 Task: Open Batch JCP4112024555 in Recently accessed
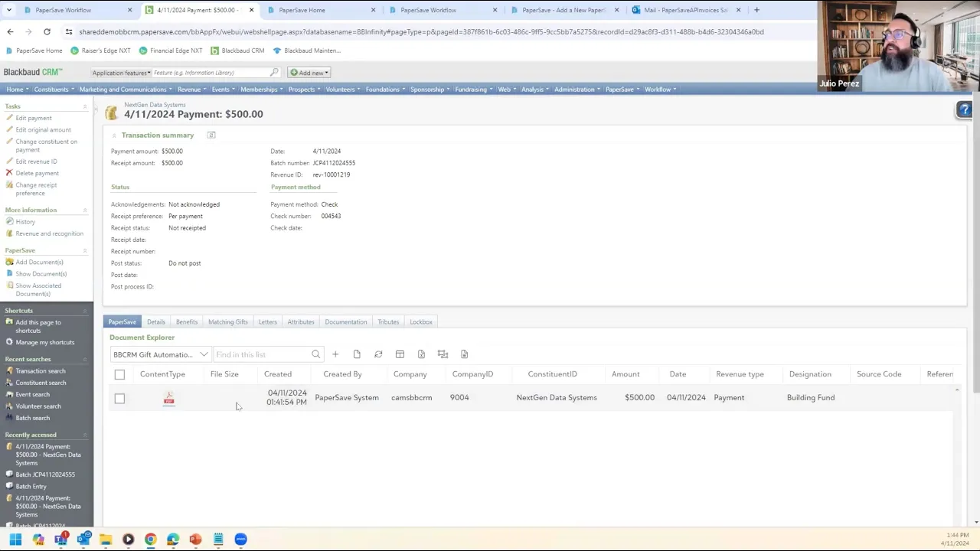(45, 474)
